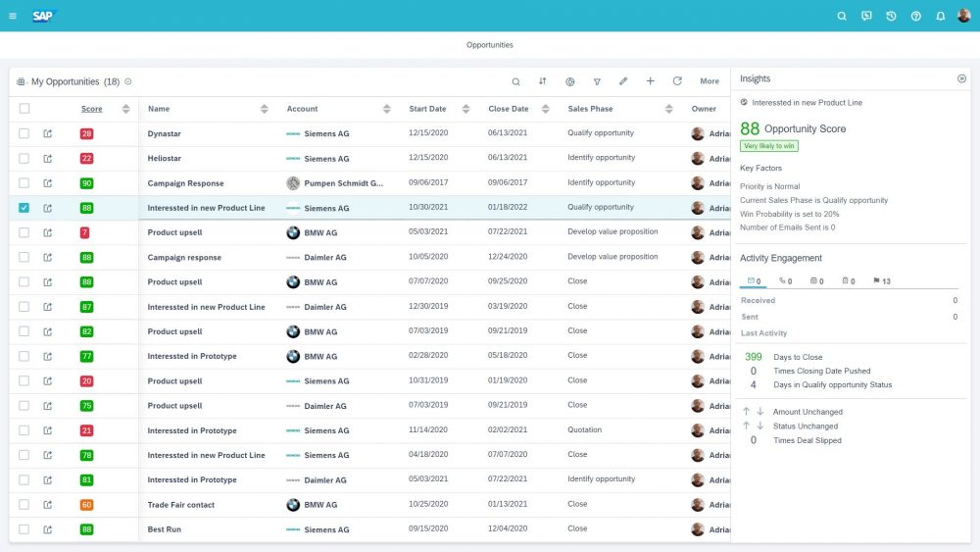Click the SAP logo
This screenshot has width=980, height=552.
pyautogui.click(x=44, y=16)
